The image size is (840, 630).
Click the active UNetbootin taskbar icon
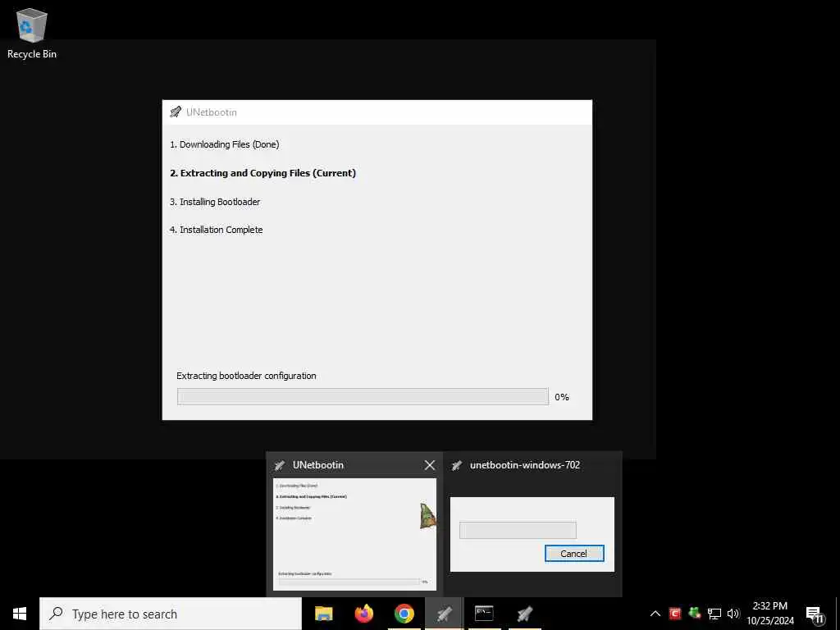pos(444,614)
